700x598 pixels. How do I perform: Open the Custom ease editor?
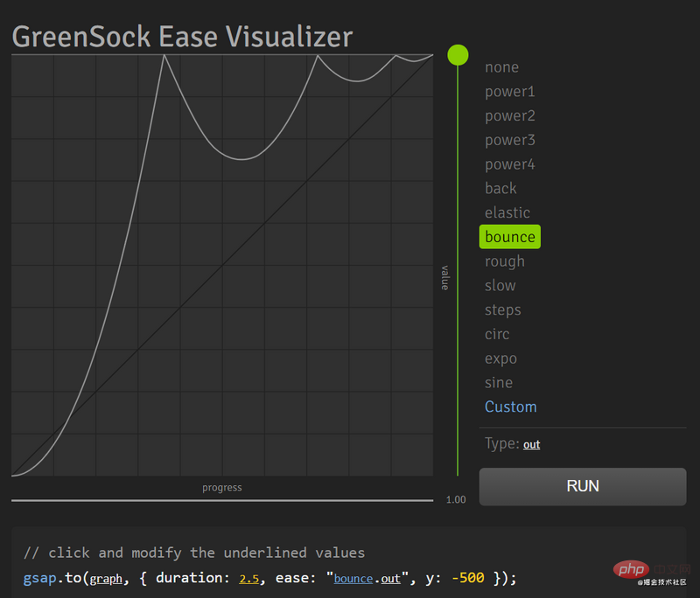pos(511,407)
